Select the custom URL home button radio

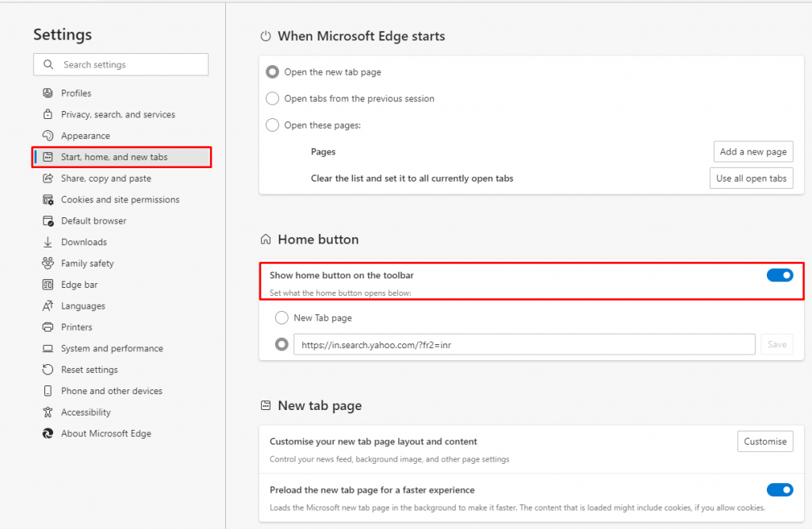tap(282, 344)
